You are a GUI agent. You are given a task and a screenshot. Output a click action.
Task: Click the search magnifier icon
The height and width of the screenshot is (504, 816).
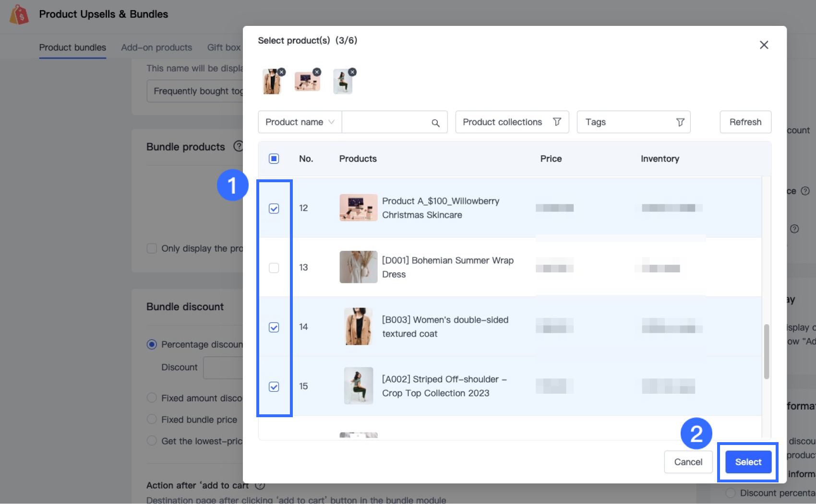tap(435, 123)
